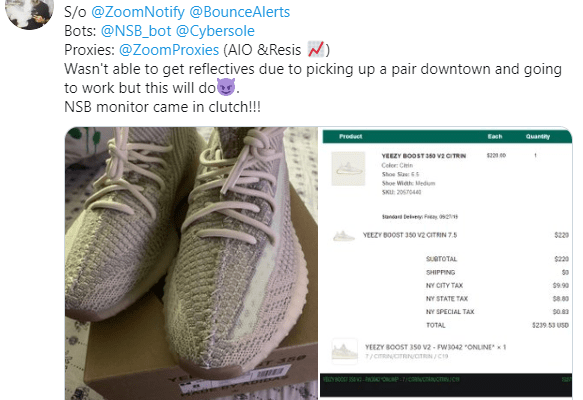Click the Citrin product thumbnail in receipt
This screenshot has width=583, height=400.
[348, 169]
